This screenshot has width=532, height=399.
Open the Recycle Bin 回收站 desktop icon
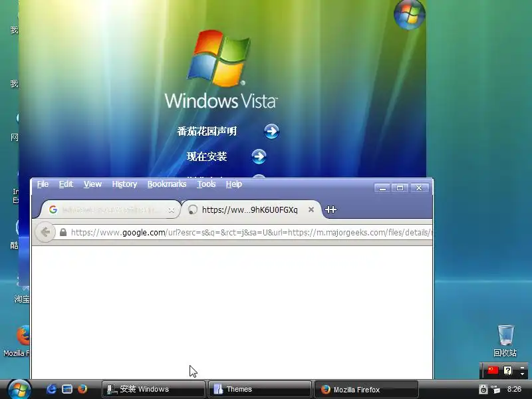(x=505, y=340)
